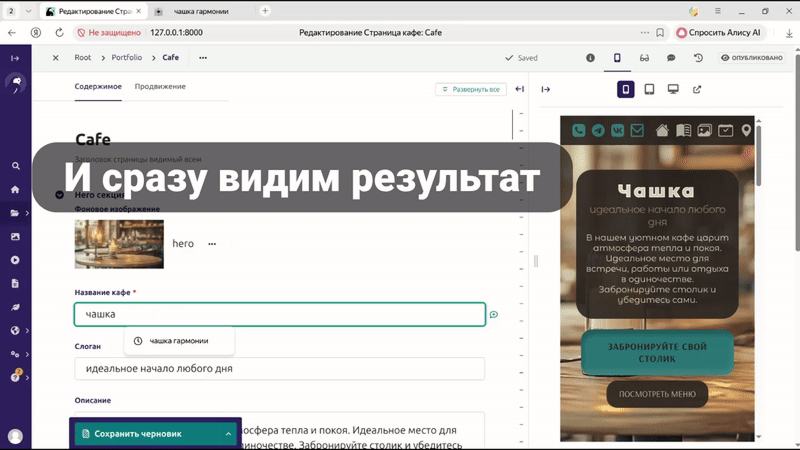Click Telegram icon in preview header
800x450 pixels.
(598, 131)
